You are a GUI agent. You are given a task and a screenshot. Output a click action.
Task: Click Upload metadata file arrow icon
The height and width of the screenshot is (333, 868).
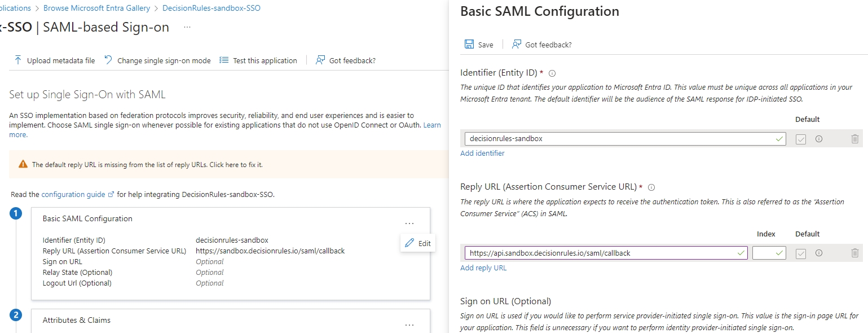pos(18,60)
